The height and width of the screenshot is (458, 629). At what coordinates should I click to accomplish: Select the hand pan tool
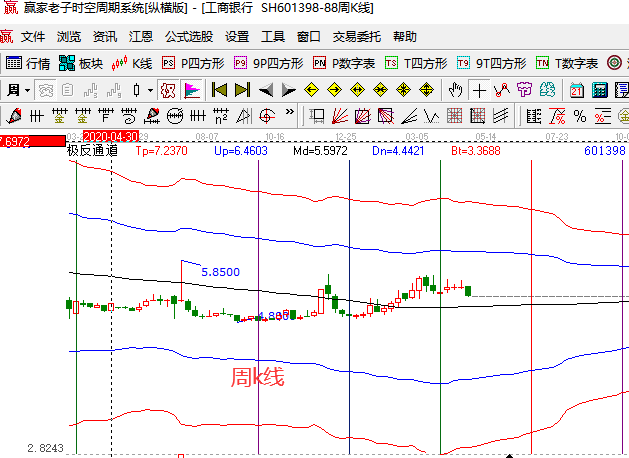pos(455,90)
